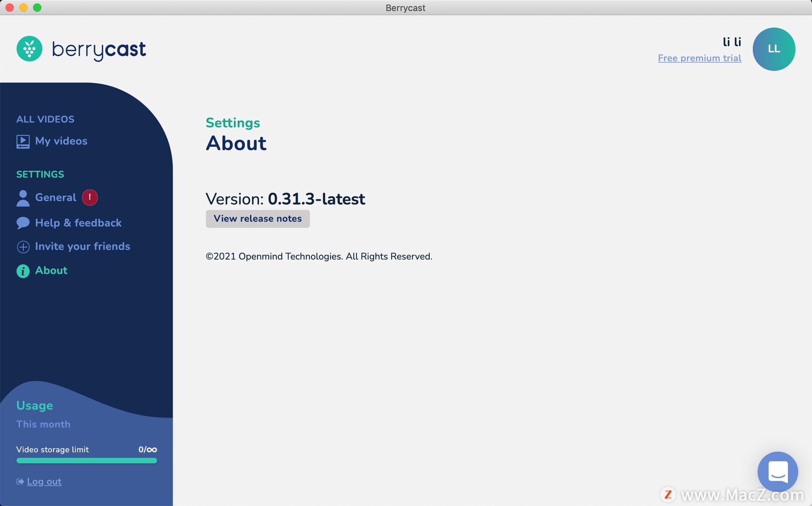Click the version text 0.31.3-latest
The height and width of the screenshot is (506, 812).
pyautogui.click(x=316, y=199)
